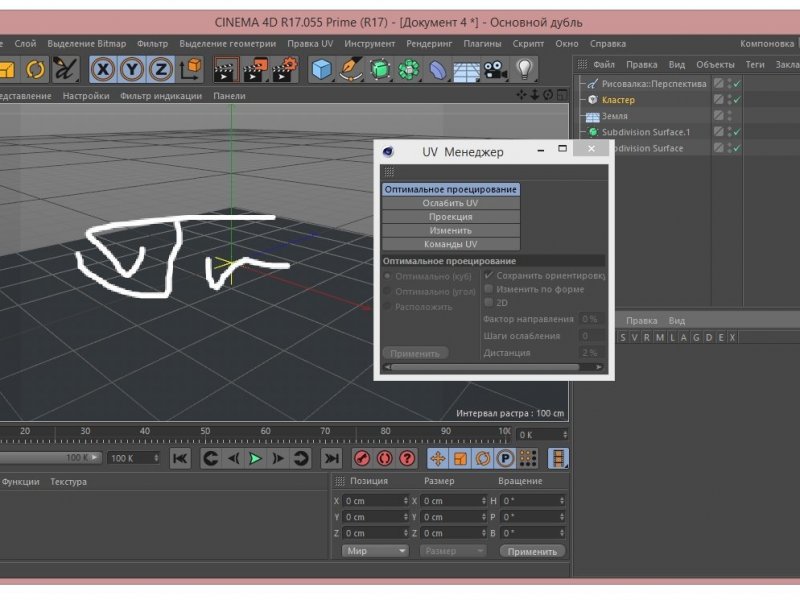This screenshot has height=600, width=800.
Task: Click Применить in coordinates panel
Action: pos(532,552)
